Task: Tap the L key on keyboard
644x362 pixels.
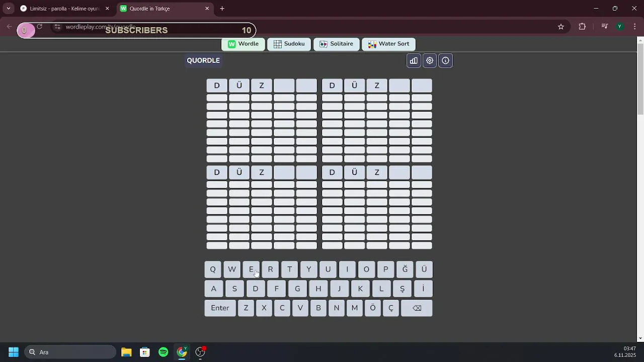Action: click(x=381, y=289)
